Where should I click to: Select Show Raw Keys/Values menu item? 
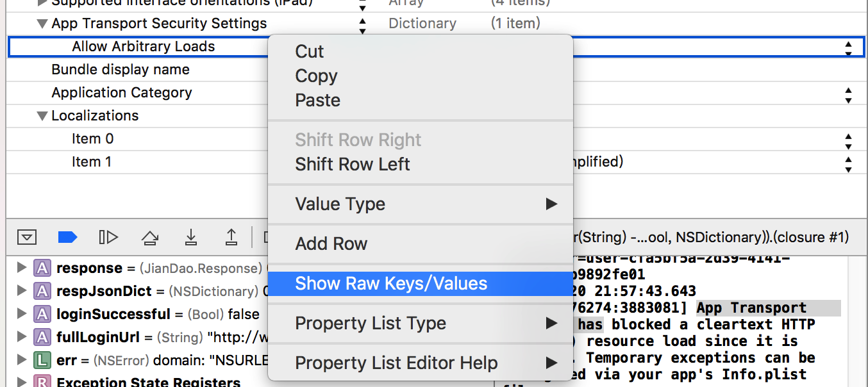tap(391, 284)
